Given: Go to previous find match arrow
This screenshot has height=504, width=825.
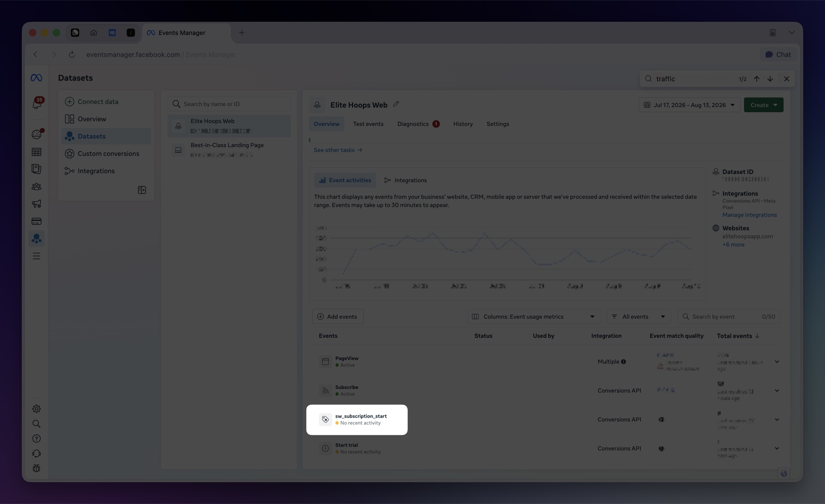Looking at the screenshot, I should pos(757,79).
